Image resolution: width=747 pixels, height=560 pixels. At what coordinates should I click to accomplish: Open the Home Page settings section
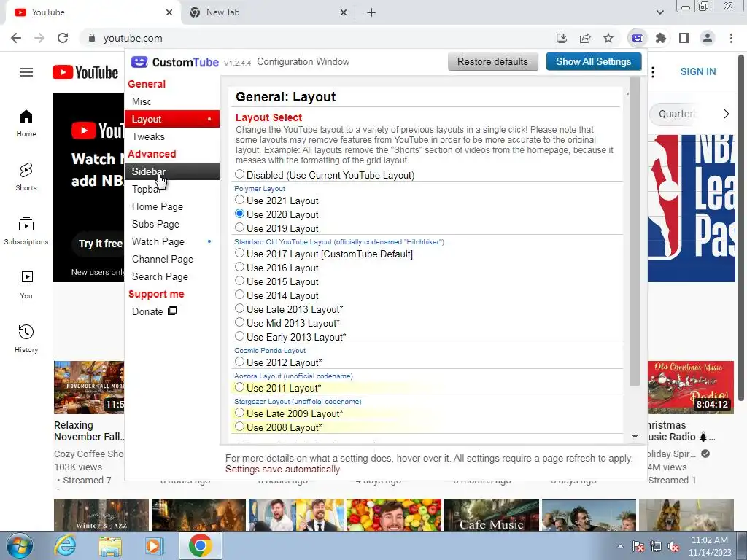[x=172, y=206]
